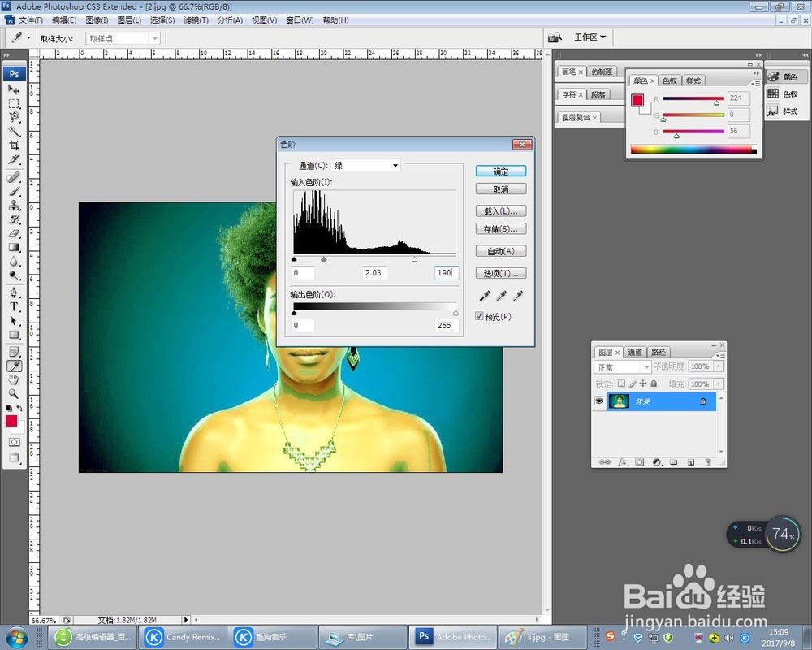
Task: Select the Brush tool
Action: pos(14,191)
